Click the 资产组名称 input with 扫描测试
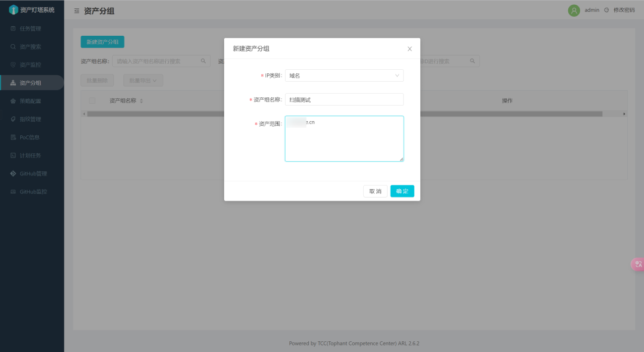 (x=344, y=100)
